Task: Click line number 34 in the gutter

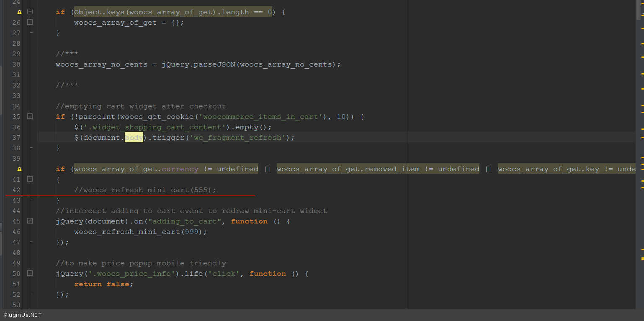Action: [x=16, y=106]
